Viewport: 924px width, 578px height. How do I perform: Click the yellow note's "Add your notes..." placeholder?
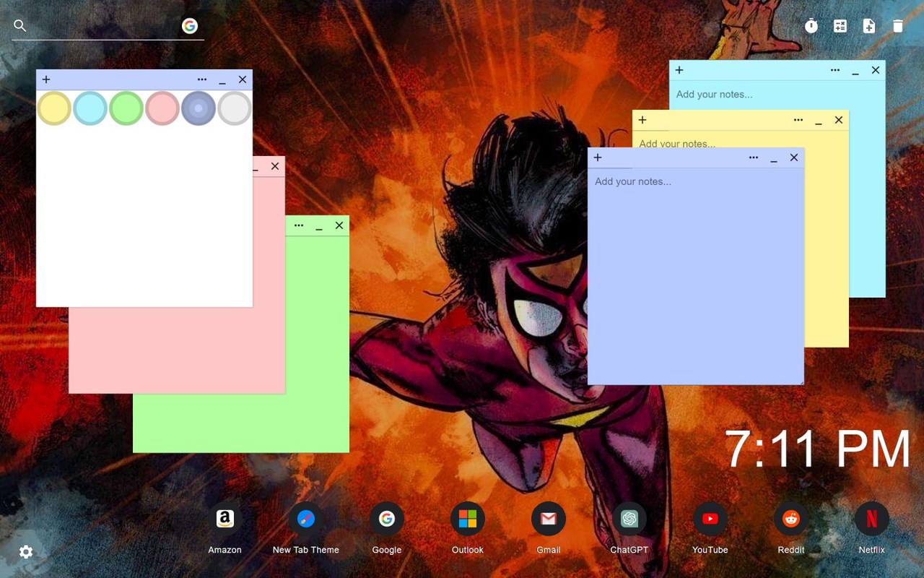point(677,143)
